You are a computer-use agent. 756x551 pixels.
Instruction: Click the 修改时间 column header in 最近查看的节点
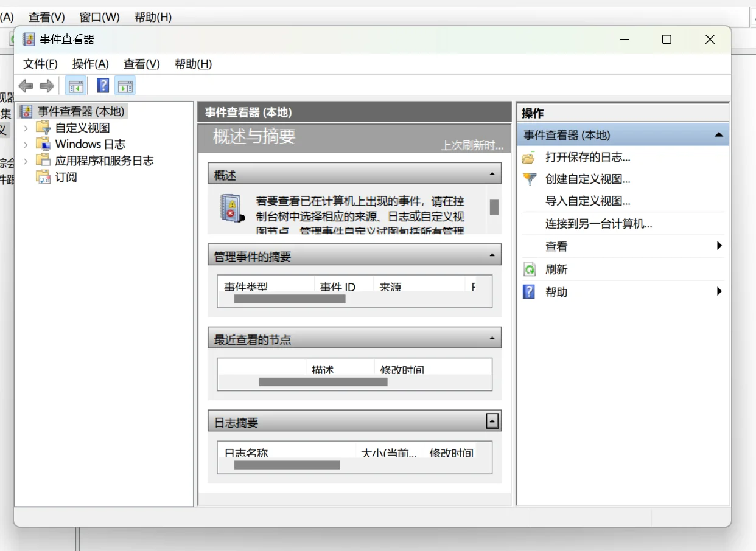(x=433, y=368)
